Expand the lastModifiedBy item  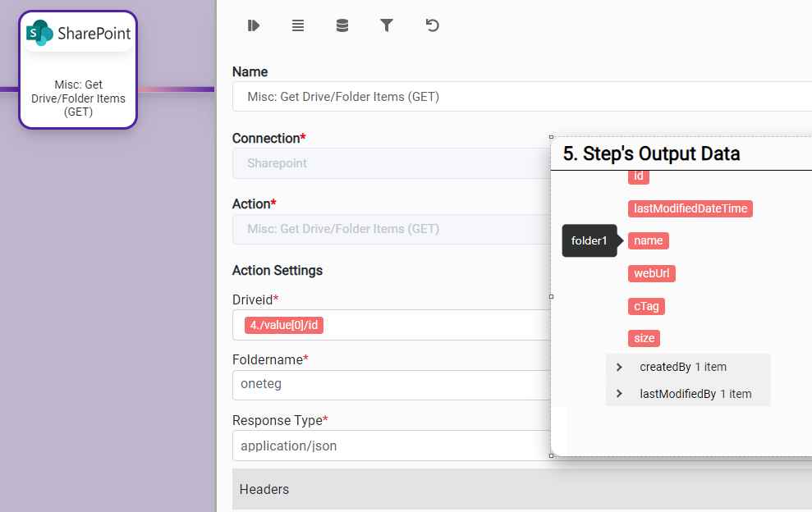[619, 394]
